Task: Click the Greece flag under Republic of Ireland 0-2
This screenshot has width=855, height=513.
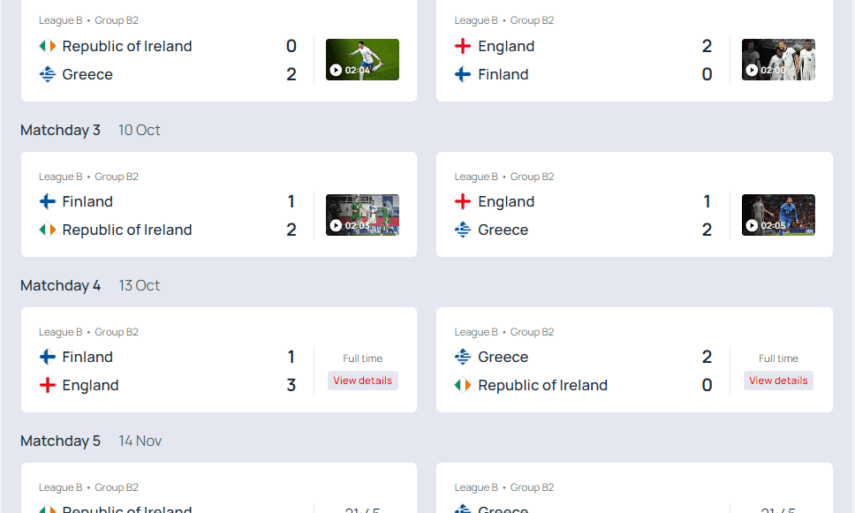Action: tap(47, 74)
